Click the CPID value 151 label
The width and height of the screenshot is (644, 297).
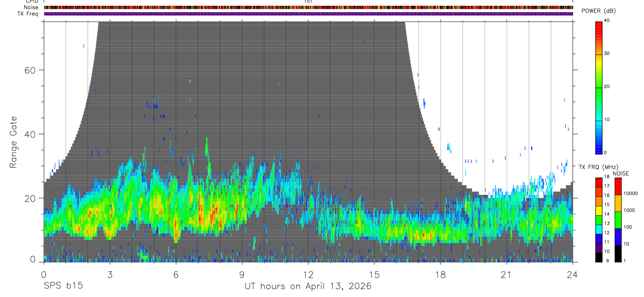tap(308, 2)
